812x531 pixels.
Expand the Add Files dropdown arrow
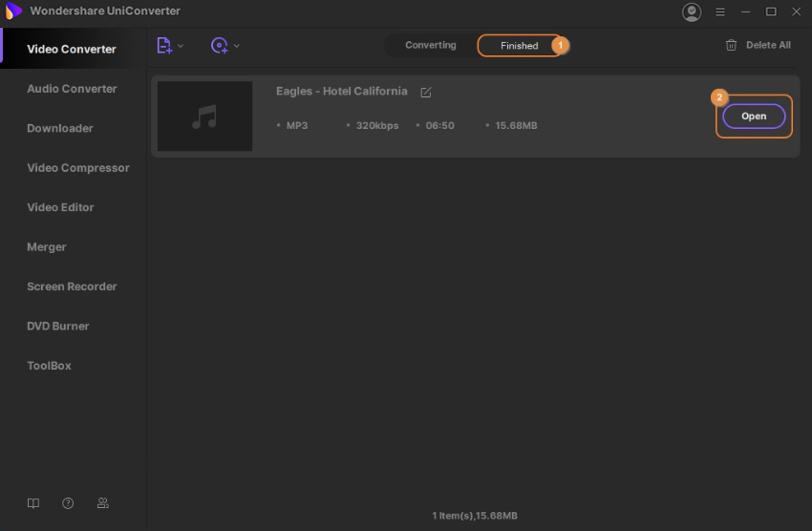tap(181, 46)
